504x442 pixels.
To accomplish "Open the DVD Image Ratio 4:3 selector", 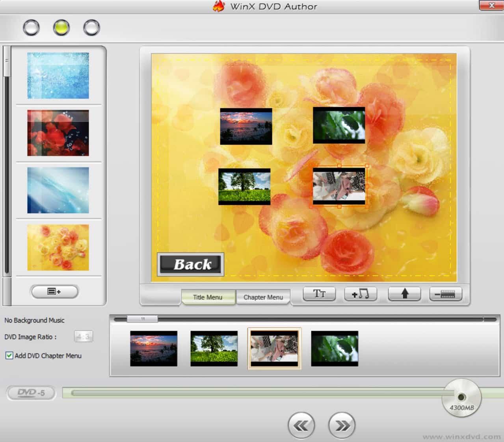I will tap(83, 337).
